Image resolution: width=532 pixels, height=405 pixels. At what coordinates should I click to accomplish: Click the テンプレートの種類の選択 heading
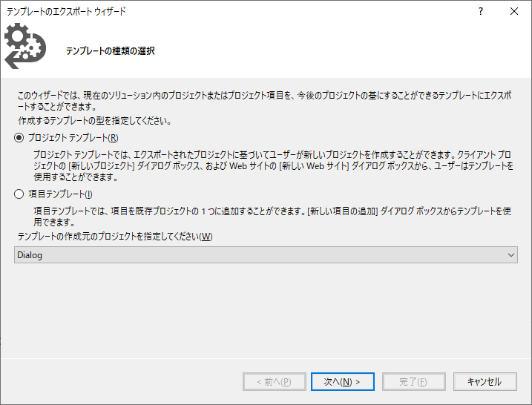pos(110,51)
